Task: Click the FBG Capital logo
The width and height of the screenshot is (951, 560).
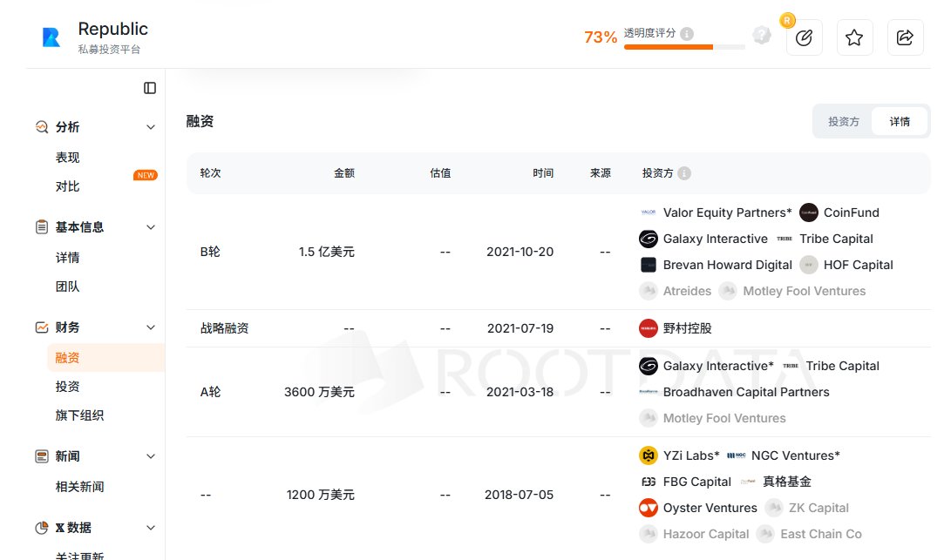Action: click(x=649, y=482)
